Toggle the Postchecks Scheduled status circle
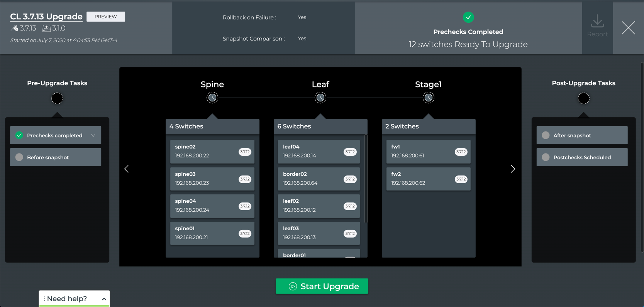644x307 pixels. click(546, 157)
